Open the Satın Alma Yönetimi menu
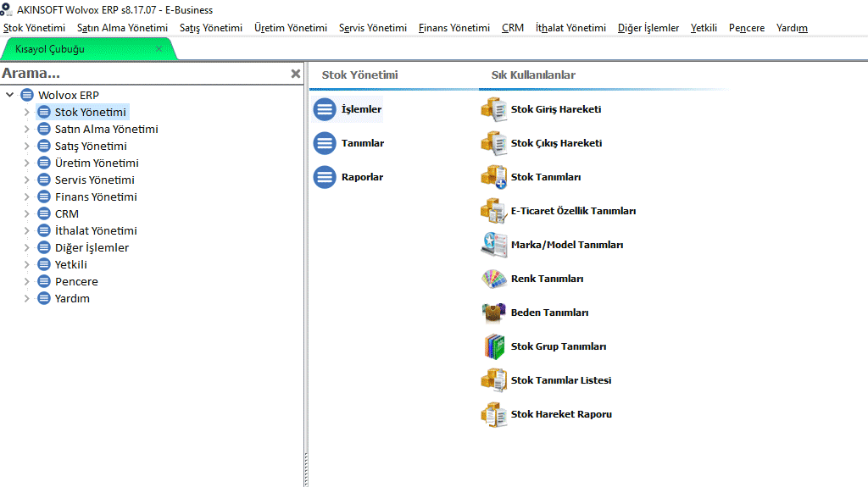The width and height of the screenshot is (868, 487). point(122,28)
